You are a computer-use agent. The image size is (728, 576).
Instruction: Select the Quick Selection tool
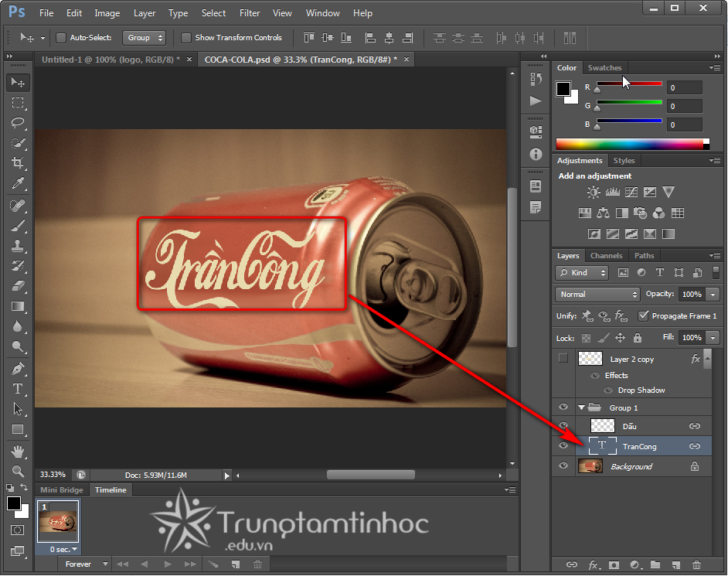click(x=18, y=143)
